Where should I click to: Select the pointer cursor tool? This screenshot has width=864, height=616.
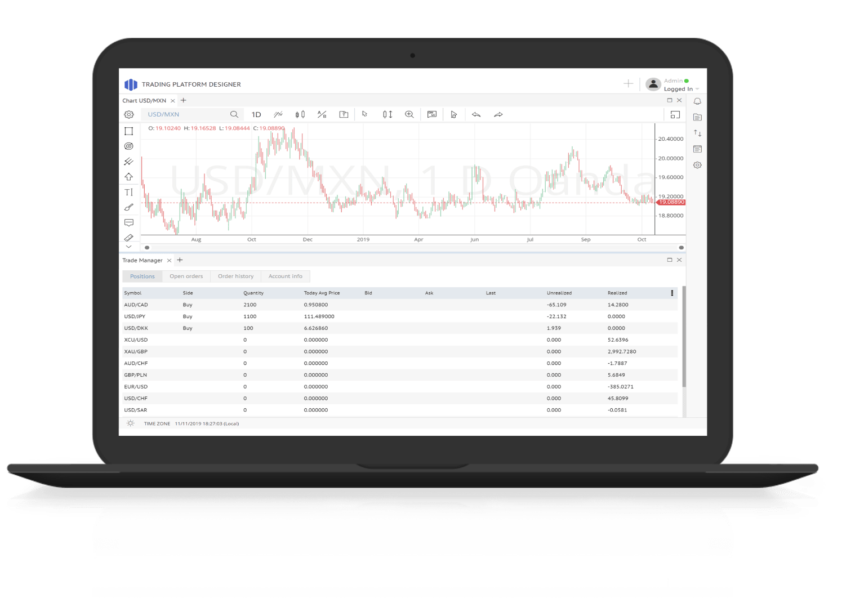[x=365, y=114]
